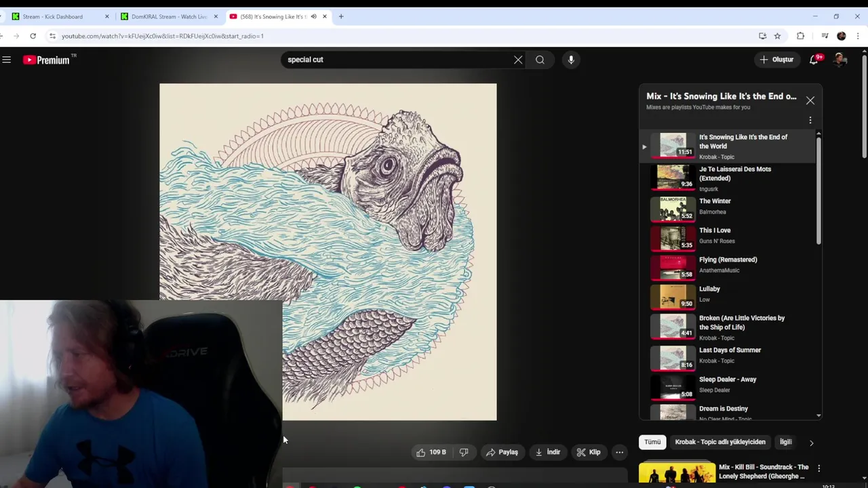Click The Winter thumbnail in the playlist

tap(673, 209)
